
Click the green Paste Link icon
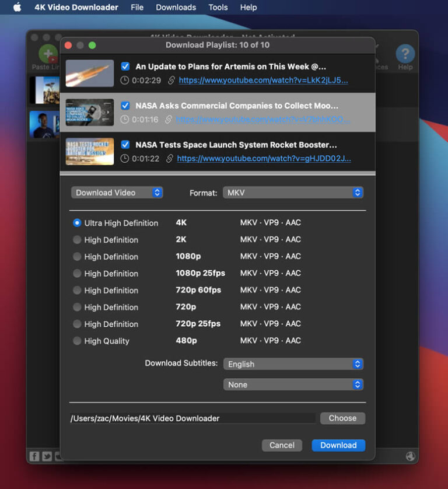pos(48,54)
